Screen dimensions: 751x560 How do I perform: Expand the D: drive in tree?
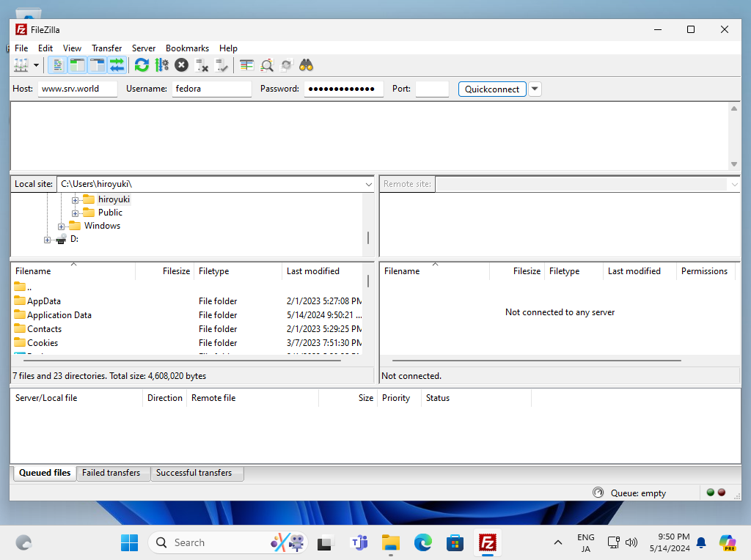tap(47, 240)
